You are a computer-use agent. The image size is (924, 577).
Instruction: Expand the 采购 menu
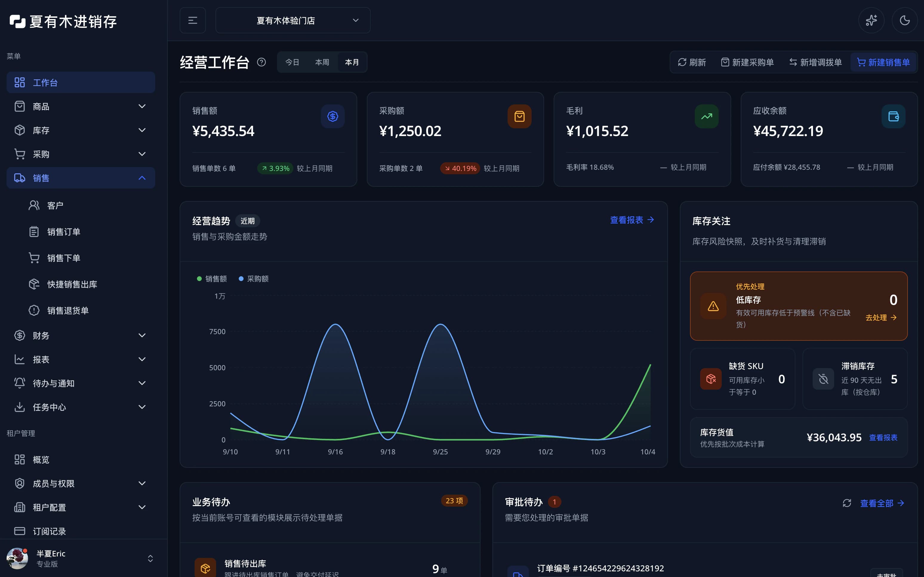click(x=81, y=154)
